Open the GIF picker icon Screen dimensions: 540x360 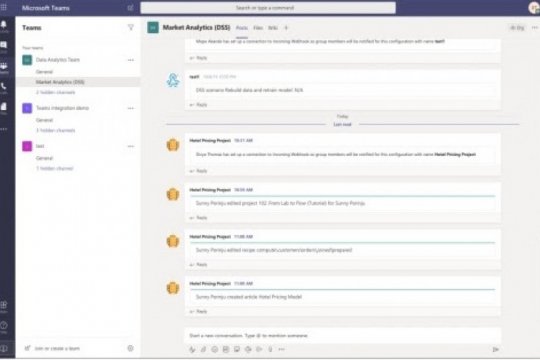coord(226,349)
